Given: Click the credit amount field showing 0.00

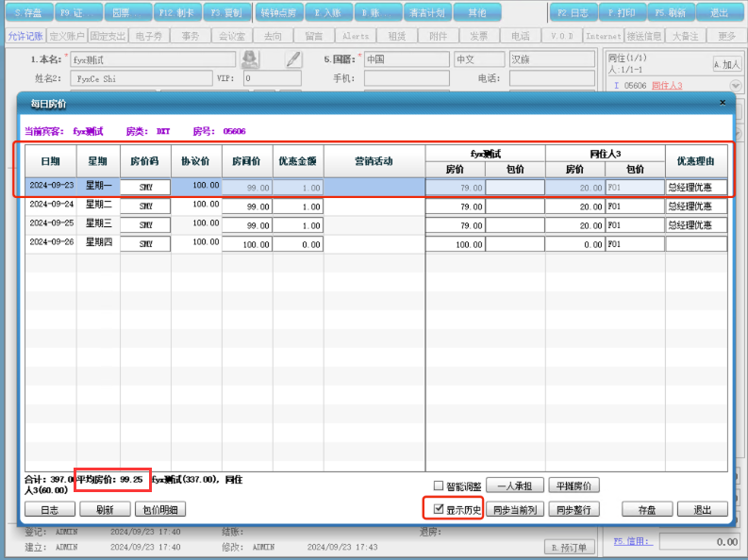Looking at the screenshot, I should click(701, 541).
